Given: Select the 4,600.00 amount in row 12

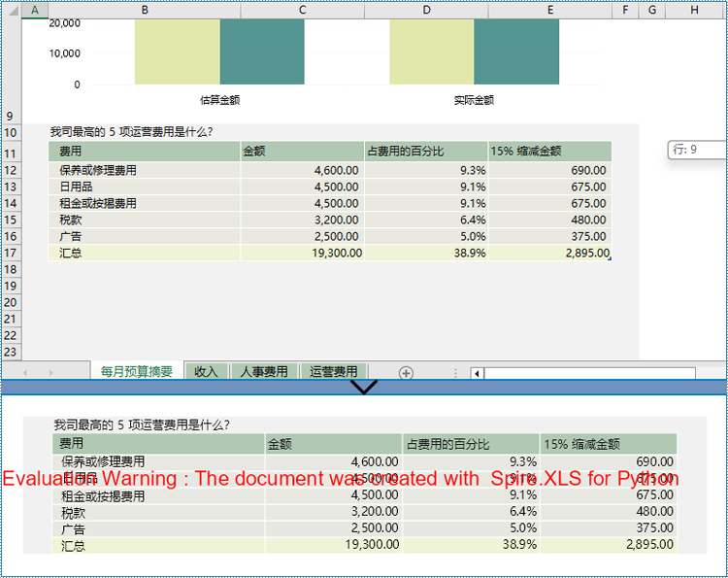Looking at the screenshot, I should tap(303, 170).
